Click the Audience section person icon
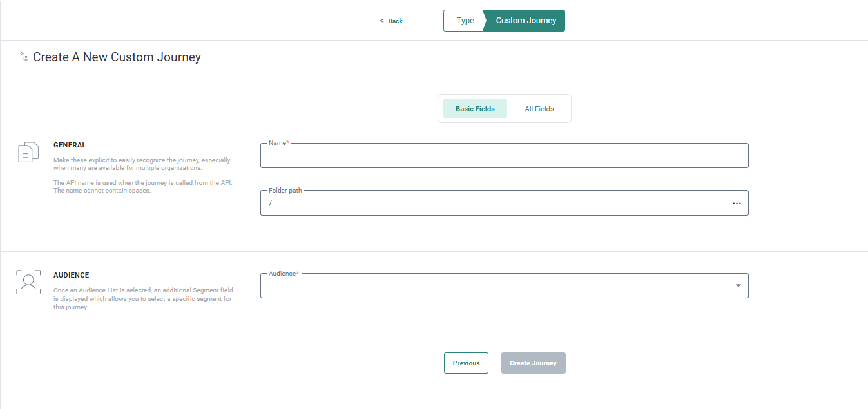Image resolution: width=868 pixels, height=409 pixels. 28,282
